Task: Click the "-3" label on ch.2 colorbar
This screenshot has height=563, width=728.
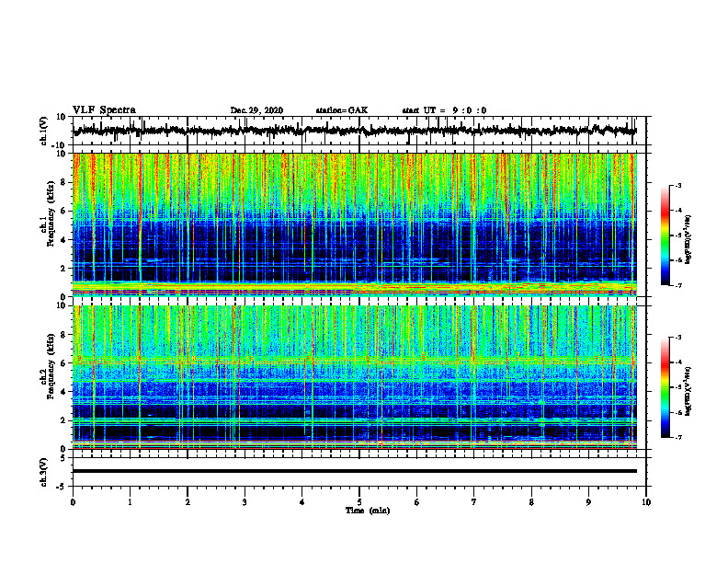Action: pyautogui.click(x=677, y=338)
